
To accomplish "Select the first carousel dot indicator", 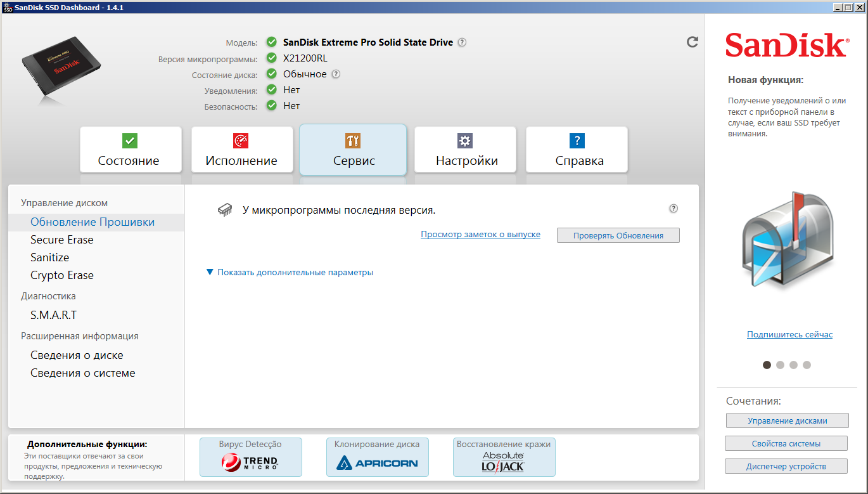I will click(x=767, y=365).
